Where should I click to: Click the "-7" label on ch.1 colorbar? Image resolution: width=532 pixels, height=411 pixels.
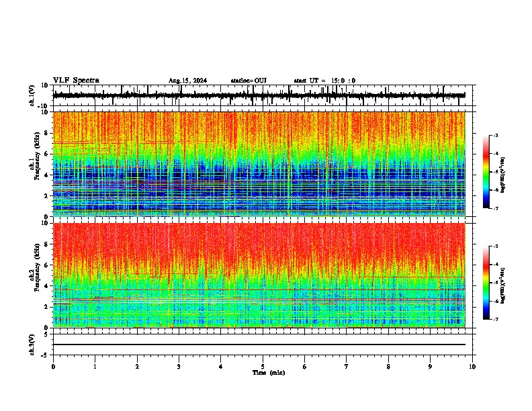click(496, 208)
